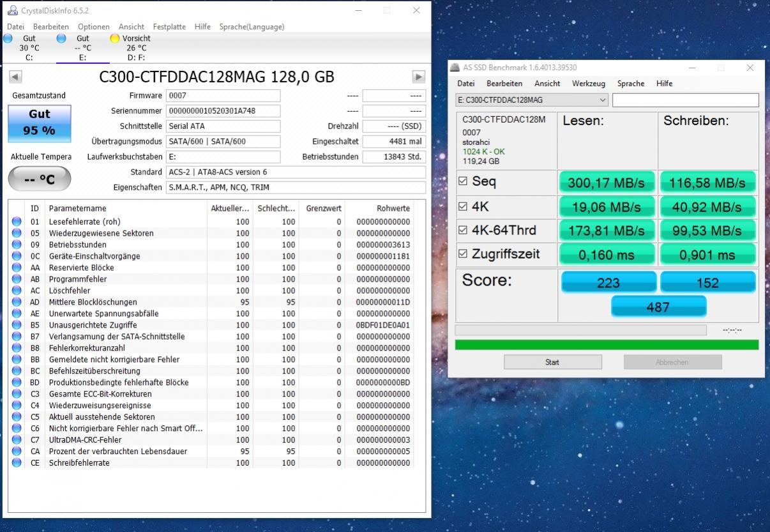Open Datei menu in AS SSD Benchmark

[x=466, y=84]
